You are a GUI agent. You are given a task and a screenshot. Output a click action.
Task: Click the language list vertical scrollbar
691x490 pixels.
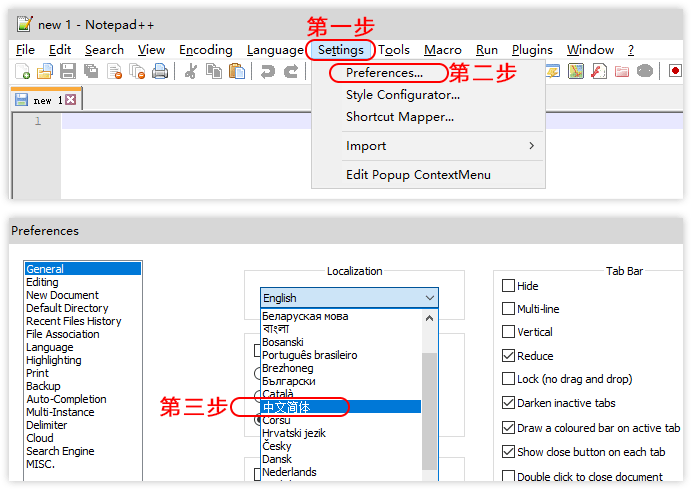430,400
